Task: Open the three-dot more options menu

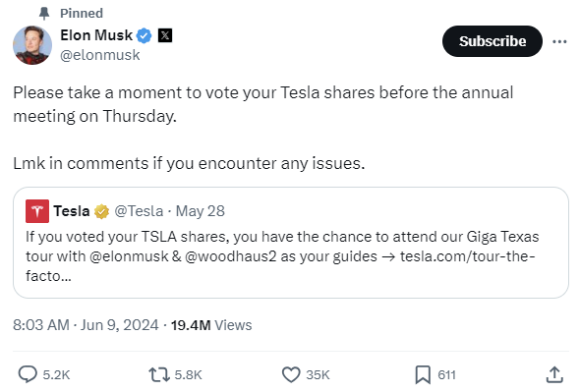Action: 559,41
